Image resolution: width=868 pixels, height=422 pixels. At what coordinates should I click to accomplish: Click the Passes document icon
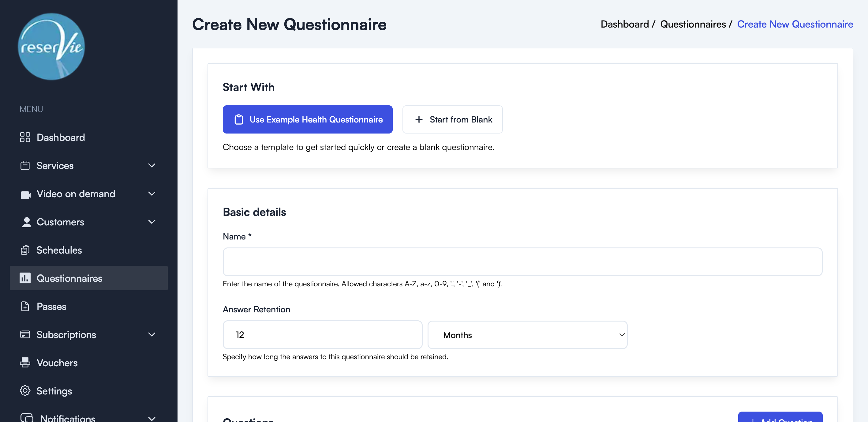tap(25, 306)
